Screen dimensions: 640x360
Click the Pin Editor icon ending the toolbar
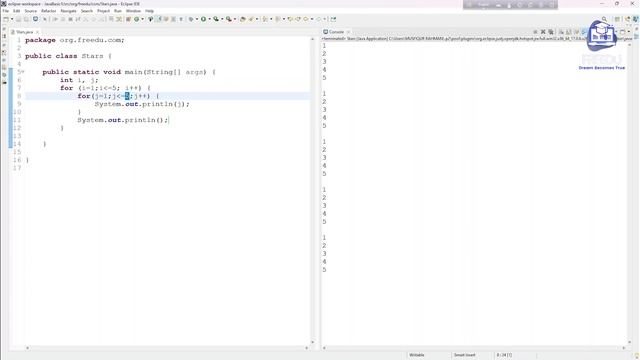[333, 19]
